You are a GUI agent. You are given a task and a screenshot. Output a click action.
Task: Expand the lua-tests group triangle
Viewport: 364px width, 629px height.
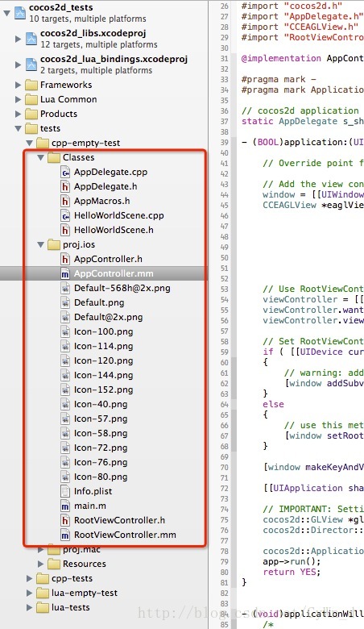pos(29,607)
